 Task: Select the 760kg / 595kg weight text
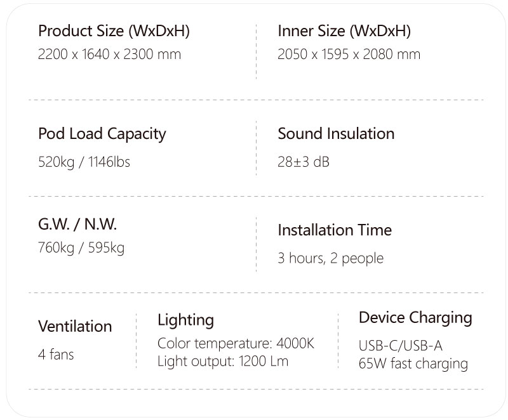tap(81, 247)
